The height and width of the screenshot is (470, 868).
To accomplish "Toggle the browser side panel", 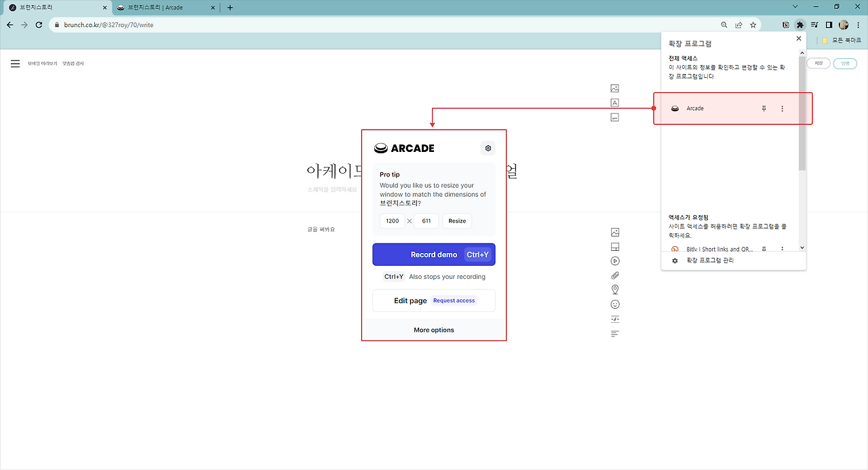I will [829, 24].
